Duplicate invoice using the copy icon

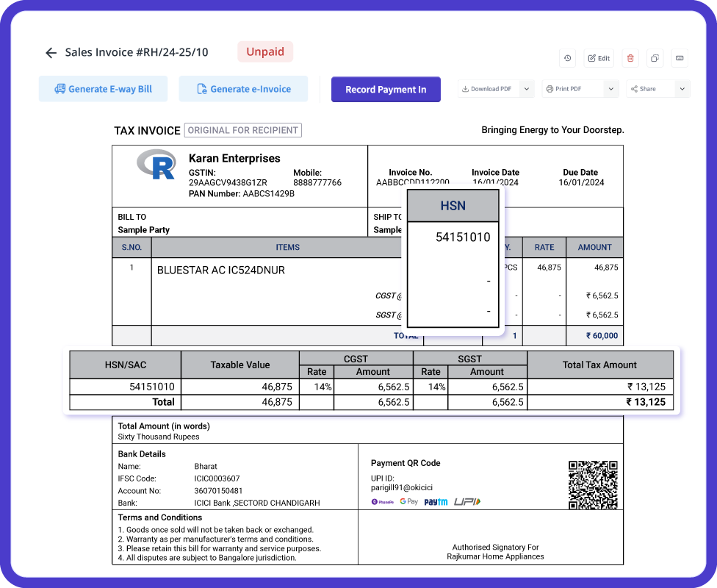point(655,58)
